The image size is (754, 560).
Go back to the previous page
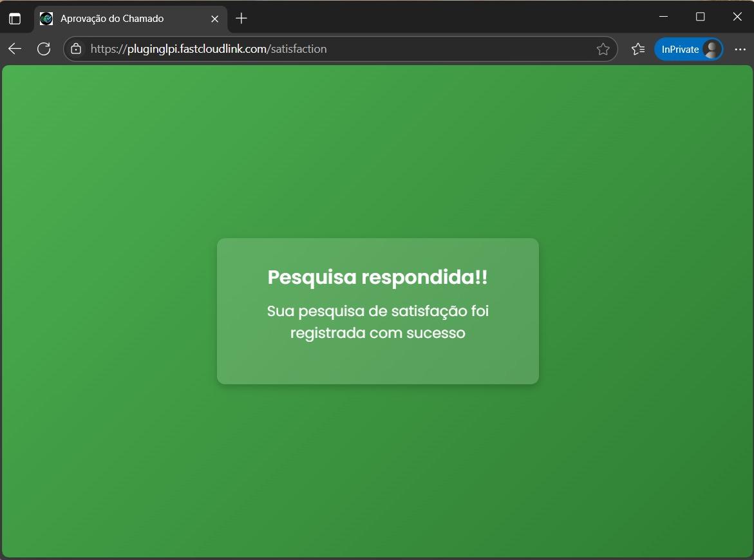click(15, 49)
